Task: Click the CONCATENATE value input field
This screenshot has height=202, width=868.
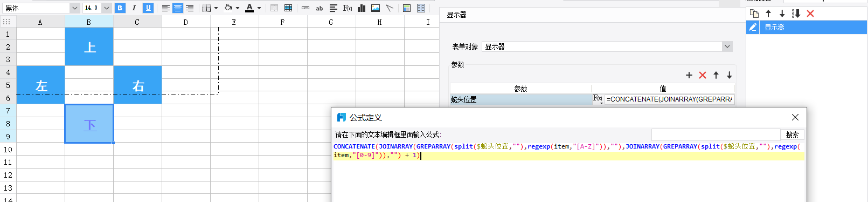Action: coord(669,99)
